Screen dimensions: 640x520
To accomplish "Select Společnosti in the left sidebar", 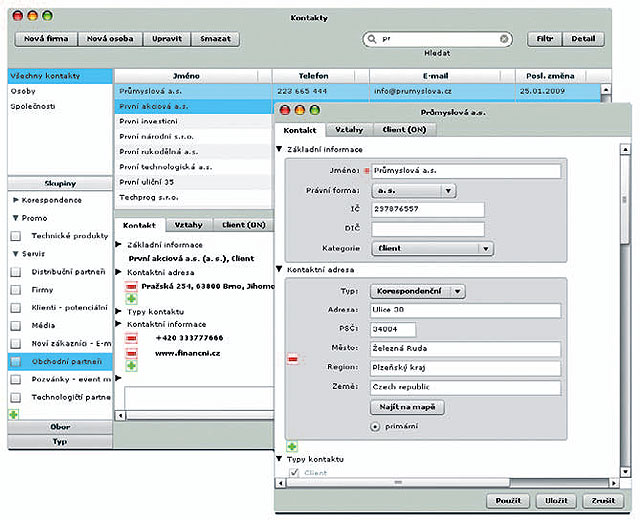I will [x=60, y=107].
